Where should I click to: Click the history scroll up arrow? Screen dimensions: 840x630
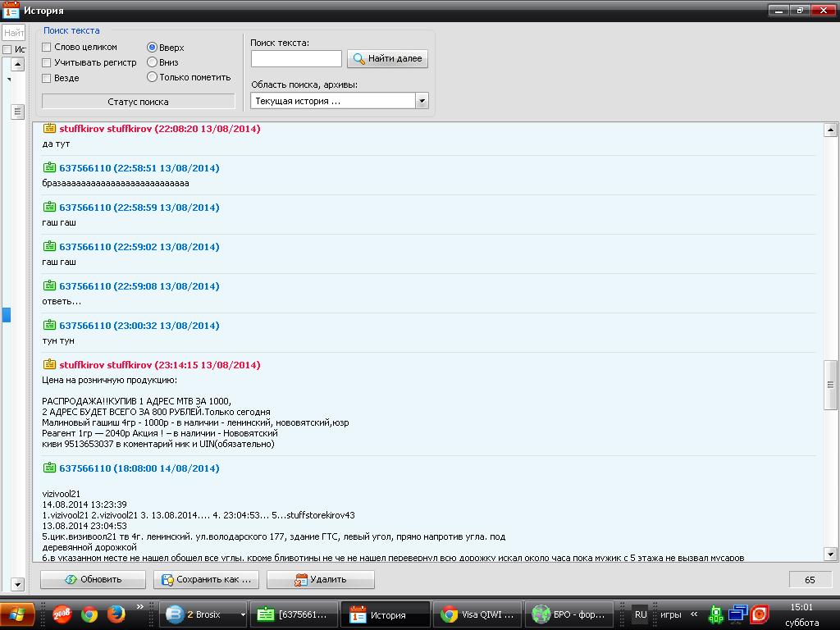pyautogui.click(x=830, y=130)
